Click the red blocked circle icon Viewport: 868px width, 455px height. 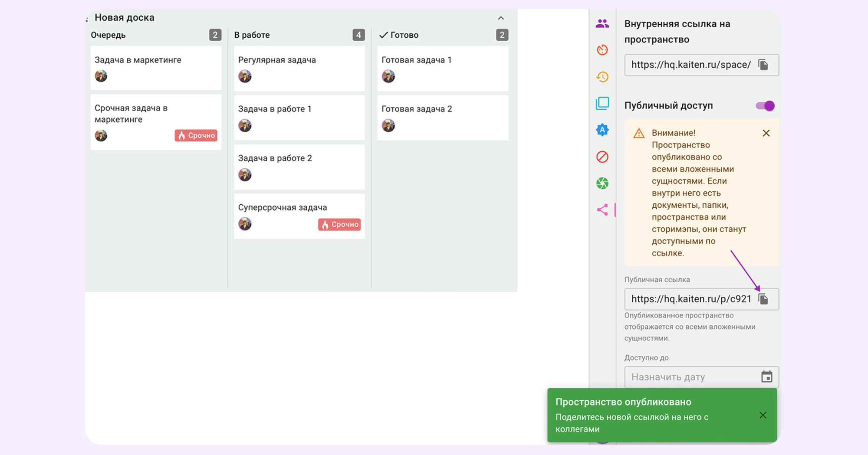(x=602, y=157)
